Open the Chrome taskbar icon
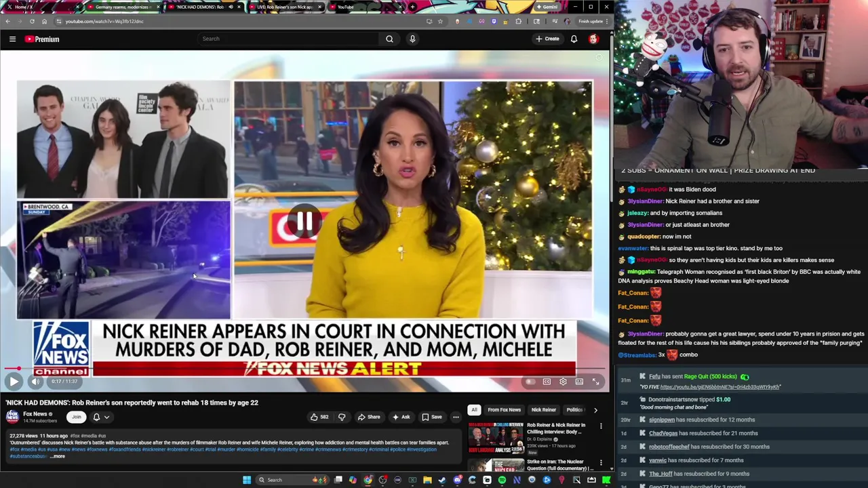 click(x=368, y=480)
